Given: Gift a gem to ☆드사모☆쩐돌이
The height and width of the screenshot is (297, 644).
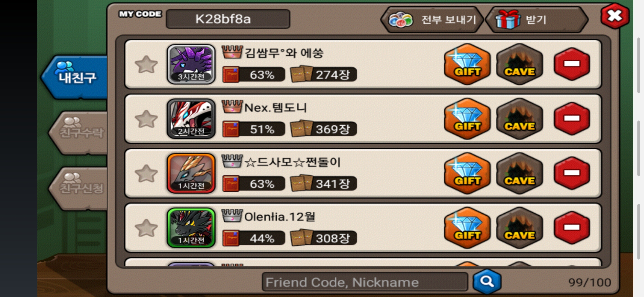Looking at the screenshot, I should point(467,173).
